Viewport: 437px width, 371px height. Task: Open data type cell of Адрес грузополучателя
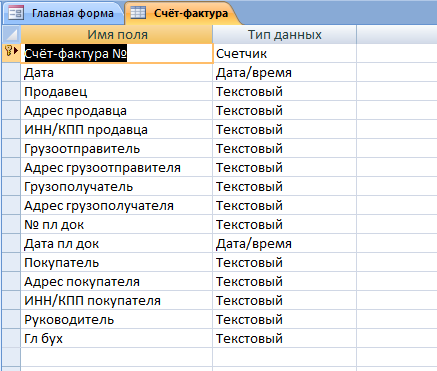[284, 205]
